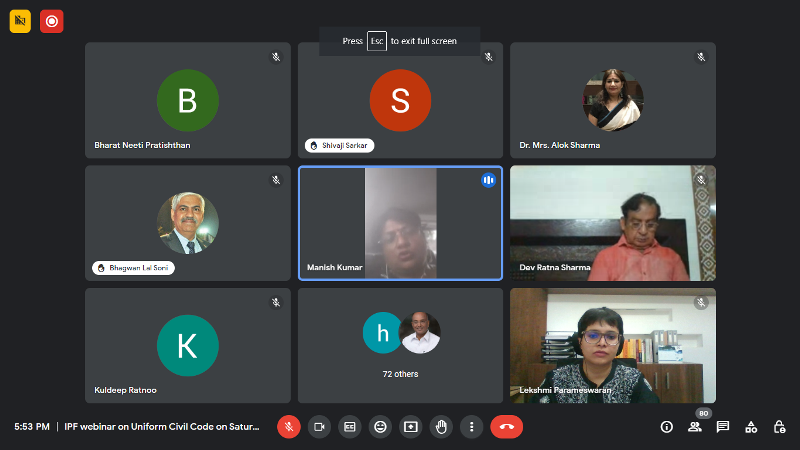The image size is (800, 450).
Task: Open the host controls lock icon
Action: point(779,426)
